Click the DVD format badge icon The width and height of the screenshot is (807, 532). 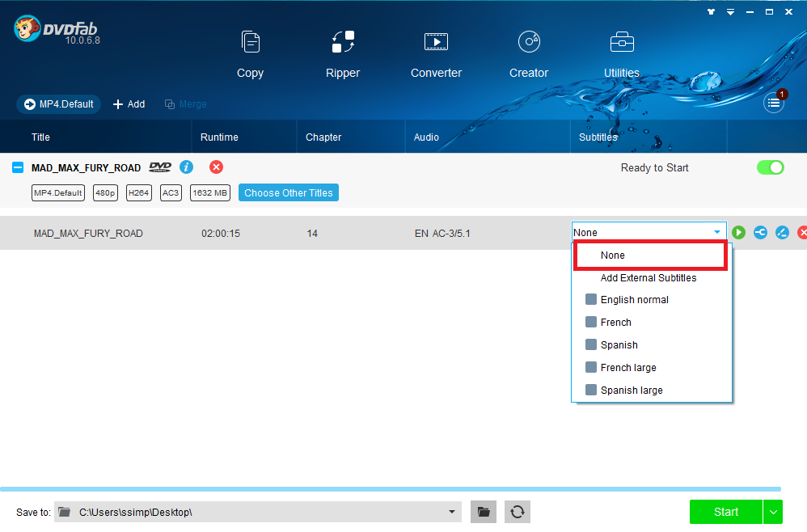[x=160, y=167]
